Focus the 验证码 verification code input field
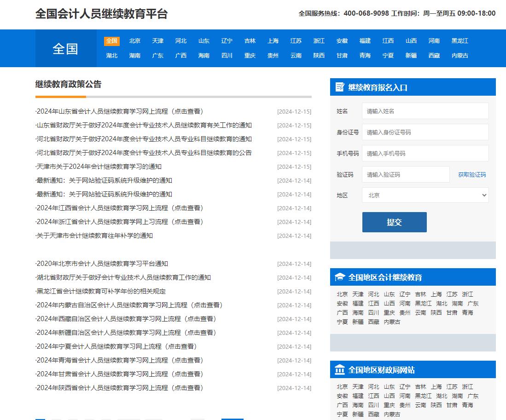The width and height of the screenshot is (506, 420). (x=406, y=175)
